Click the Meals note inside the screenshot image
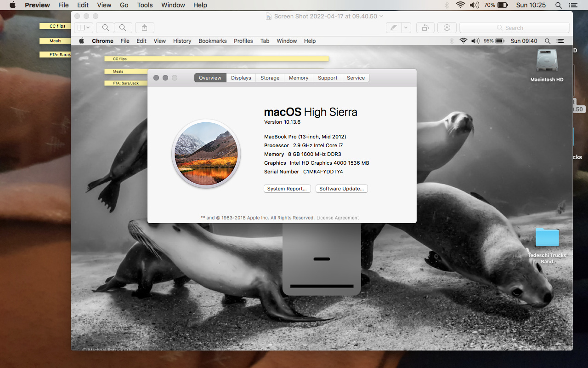The image size is (588, 368). (x=125, y=71)
